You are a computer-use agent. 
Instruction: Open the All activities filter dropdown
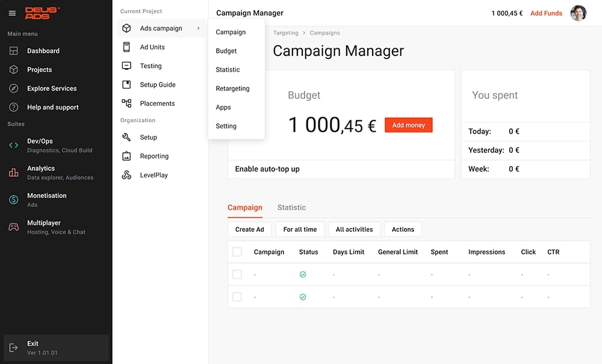tap(354, 229)
